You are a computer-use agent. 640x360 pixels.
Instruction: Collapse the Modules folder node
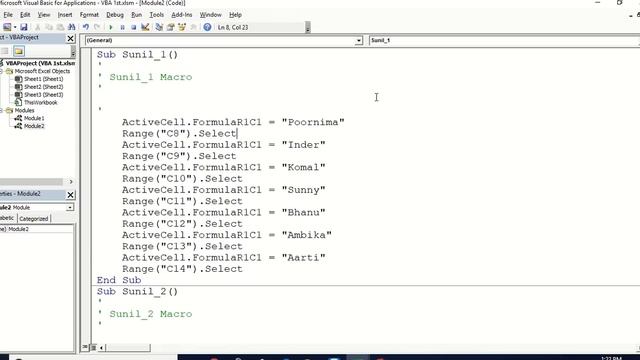(1, 111)
